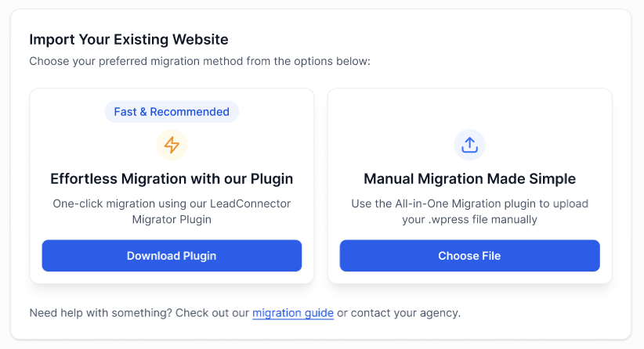644x349 pixels.
Task: Click the Manual Migration Made Simple title
Action: coord(469,179)
